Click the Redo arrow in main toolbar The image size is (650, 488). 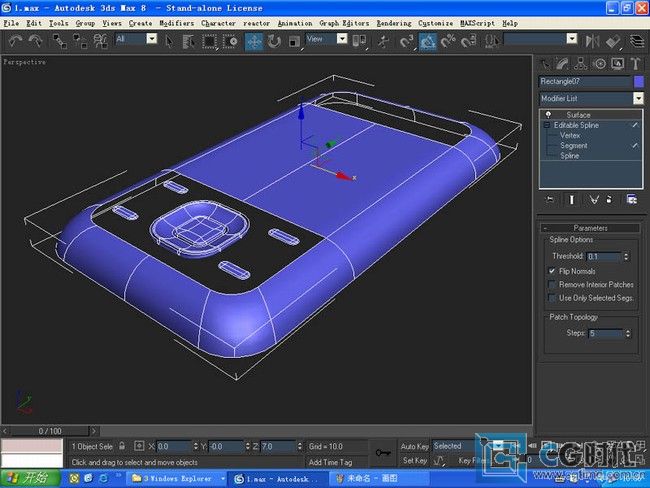point(36,41)
